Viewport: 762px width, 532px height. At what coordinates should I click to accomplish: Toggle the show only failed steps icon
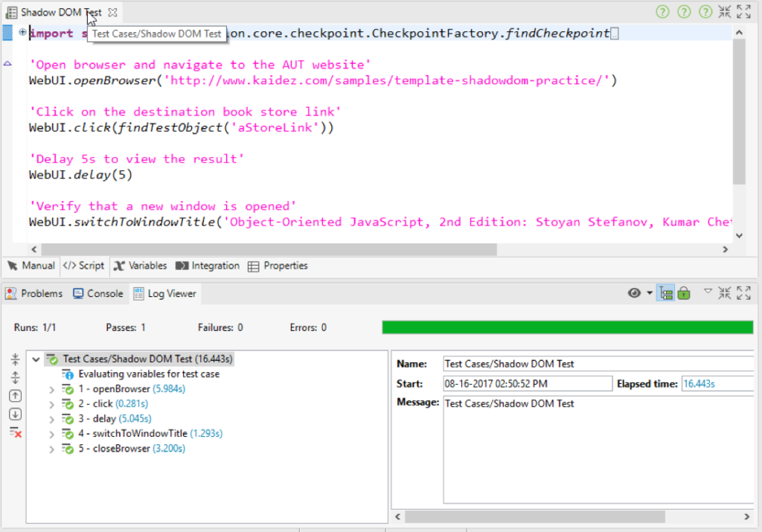pyautogui.click(x=15, y=432)
